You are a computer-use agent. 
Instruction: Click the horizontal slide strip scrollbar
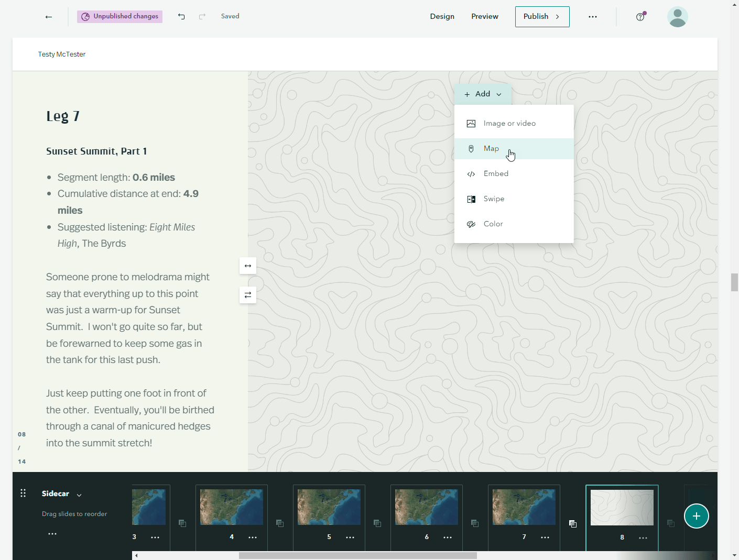click(358, 556)
